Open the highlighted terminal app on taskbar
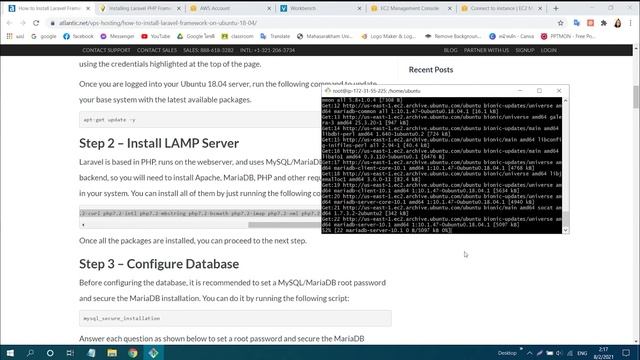This screenshot has width=640, height=360. 153,353
